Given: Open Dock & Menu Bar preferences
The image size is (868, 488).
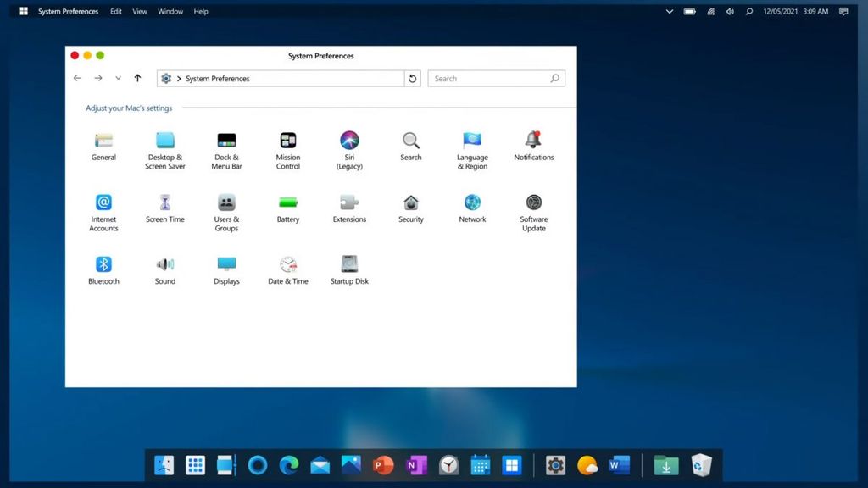Looking at the screenshot, I should tap(226, 141).
